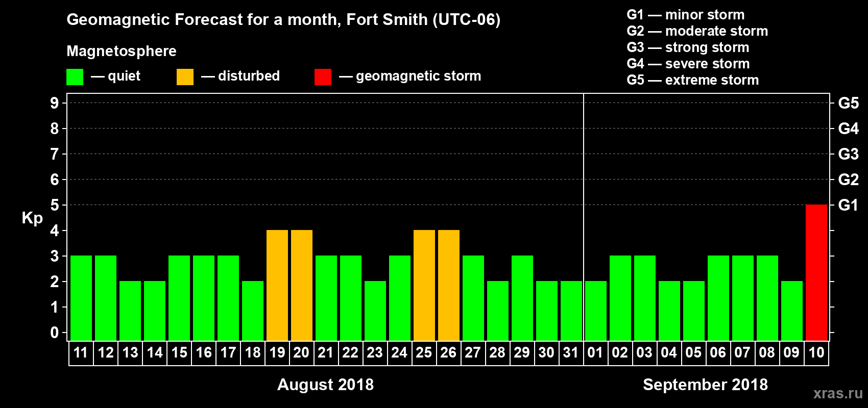Viewport: 868px width, 408px height.
Task: Select the orange bar for August 26
Action: [x=448, y=285]
